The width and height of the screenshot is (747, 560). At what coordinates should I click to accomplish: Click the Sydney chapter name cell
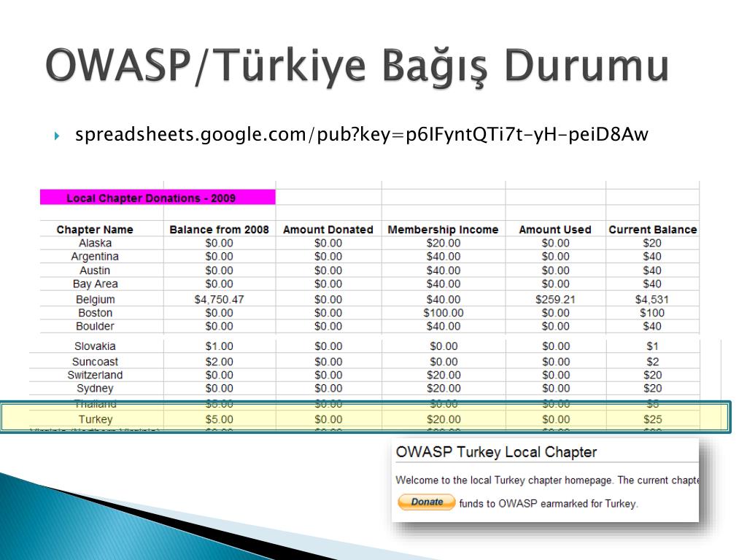[x=96, y=389]
